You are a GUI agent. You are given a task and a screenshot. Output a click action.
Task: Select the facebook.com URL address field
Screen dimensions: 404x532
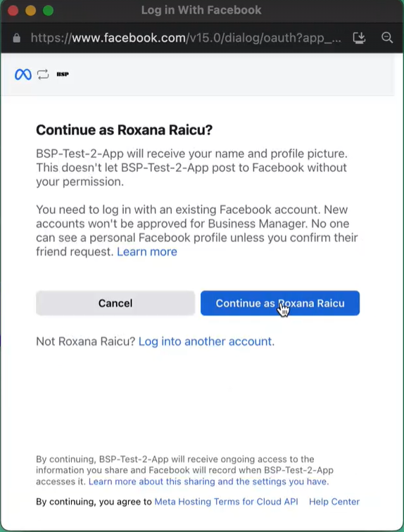186,38
